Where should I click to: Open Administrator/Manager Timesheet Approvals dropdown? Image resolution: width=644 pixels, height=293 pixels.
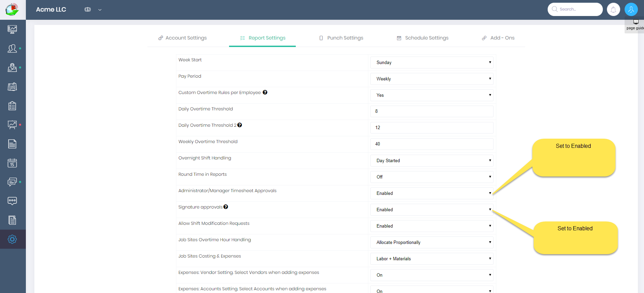[432, 193]
